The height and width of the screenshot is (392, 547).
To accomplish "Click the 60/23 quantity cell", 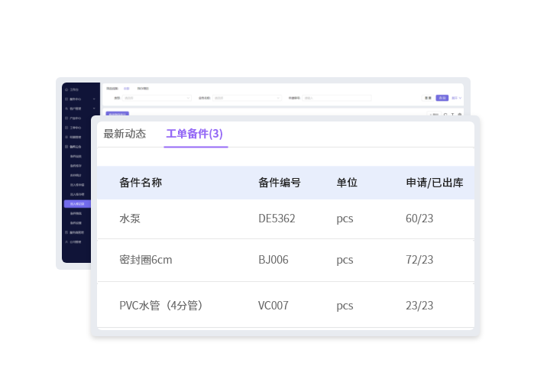I will click(419, 219).
